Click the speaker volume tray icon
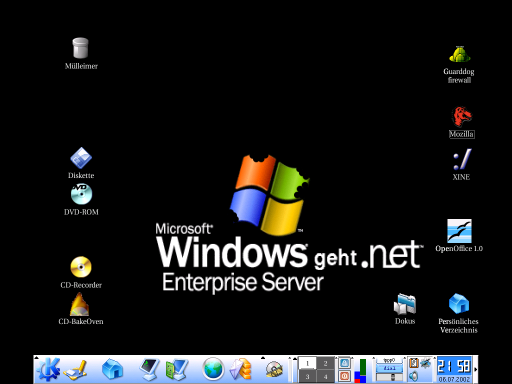 point(414,376)
